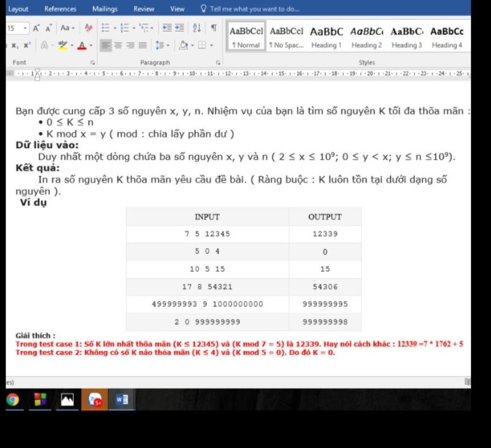Toggle align right paragraph
This screenshot has height=448, width=491.
[x=130, y=46]
